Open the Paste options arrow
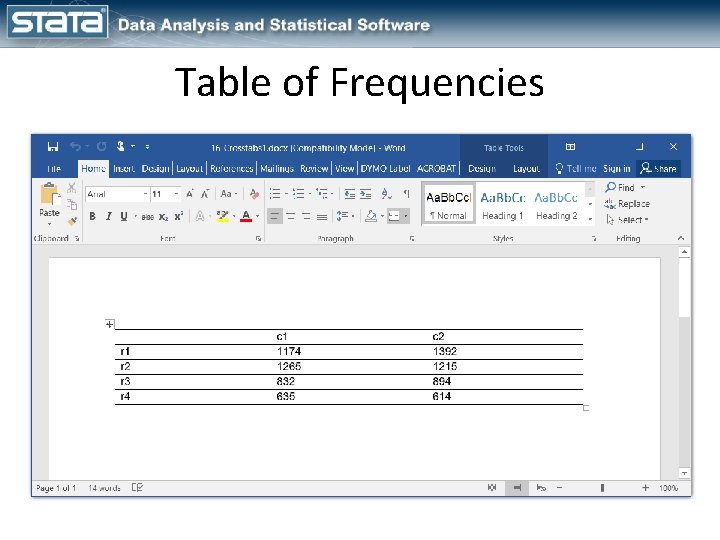This screenshot has height=540, width=720. (x=49, y=224)
